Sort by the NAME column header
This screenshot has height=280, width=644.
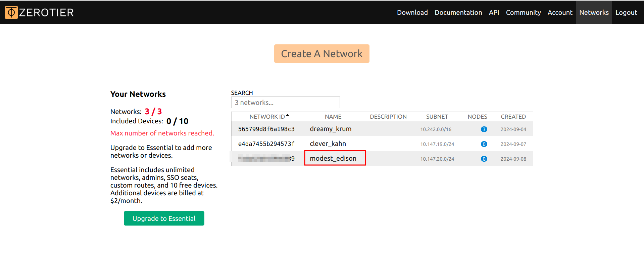click(333, 117)
